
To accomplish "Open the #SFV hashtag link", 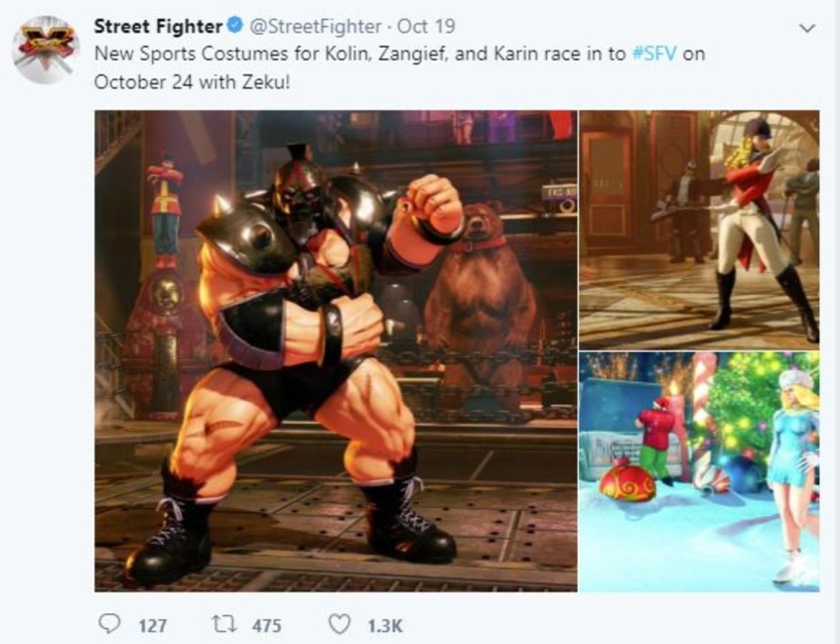I will 654,54.
